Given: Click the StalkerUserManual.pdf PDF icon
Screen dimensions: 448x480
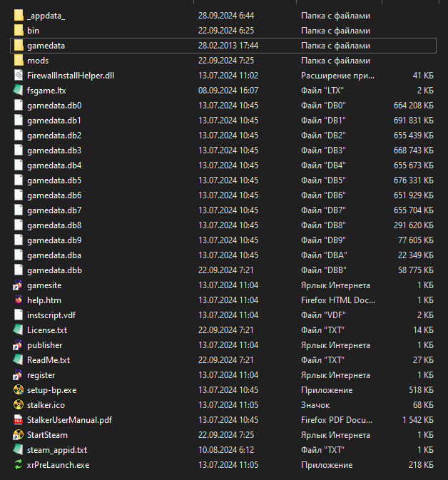Looking at the screenshot, I should point(19,420).
